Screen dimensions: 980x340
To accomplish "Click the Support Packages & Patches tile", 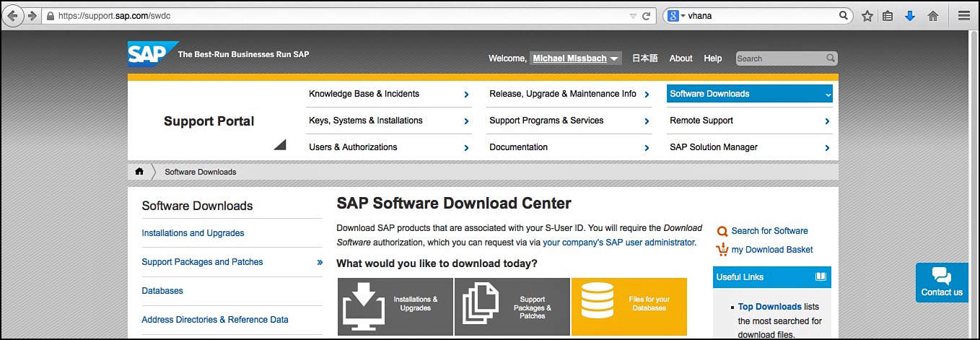I will click(512, 306).
